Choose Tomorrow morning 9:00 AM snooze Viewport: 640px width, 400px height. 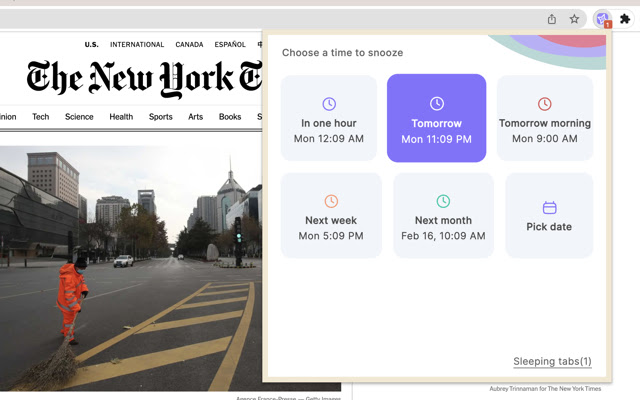(x=544, y=118)
